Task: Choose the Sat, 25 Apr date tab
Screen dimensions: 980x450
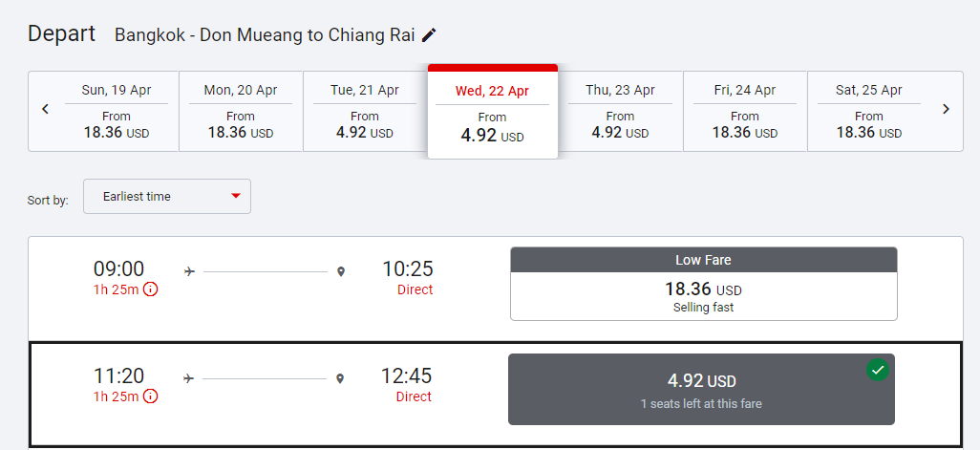Action: coord(868,111)
